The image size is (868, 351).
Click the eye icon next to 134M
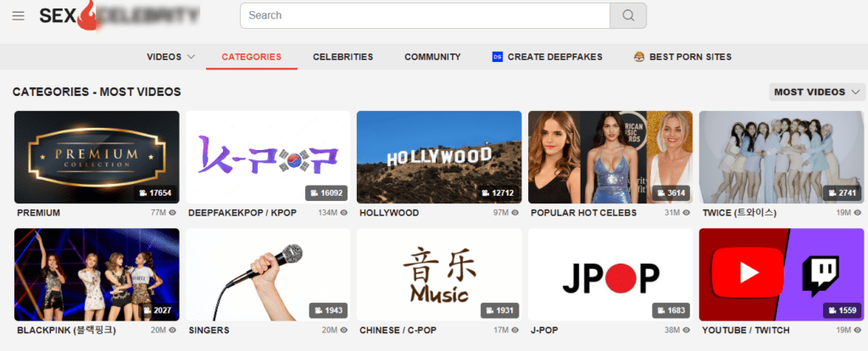344,213
